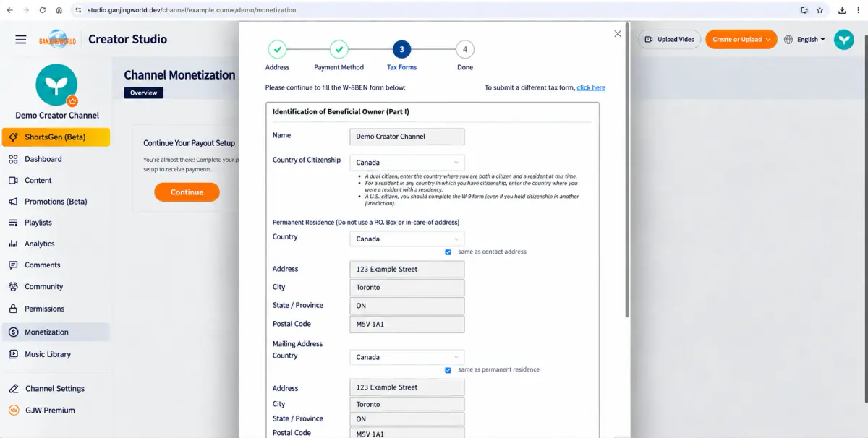Open Permanent Residence Country dropdown
868x438 pixels.
click(407, 239)
